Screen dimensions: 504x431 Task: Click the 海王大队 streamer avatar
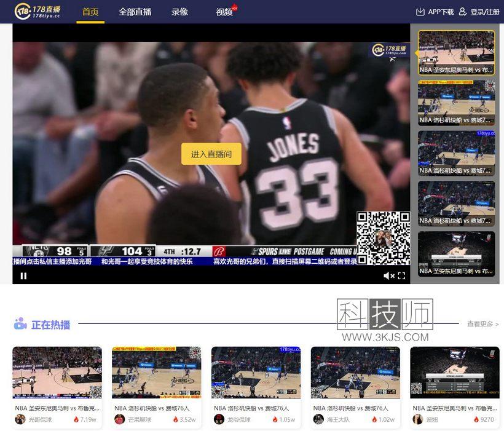(318, 419)
